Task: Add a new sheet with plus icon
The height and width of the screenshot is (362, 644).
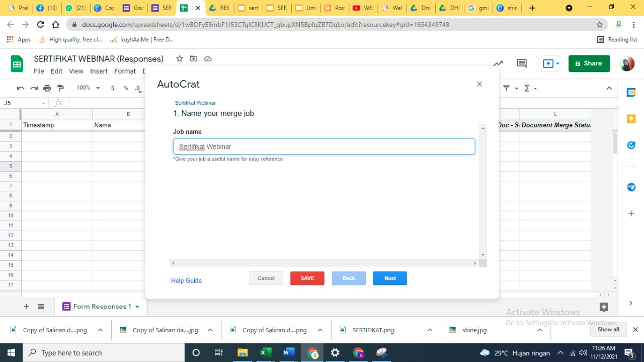Action: pos(26,307)
